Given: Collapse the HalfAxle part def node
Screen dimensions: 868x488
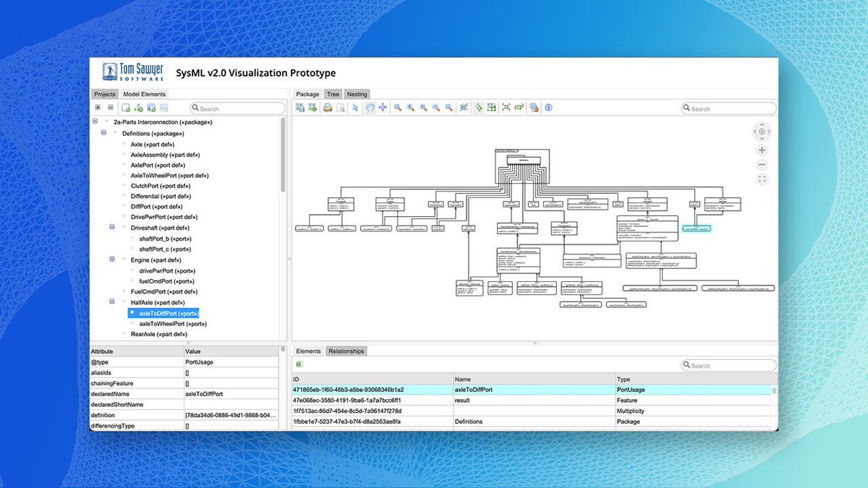Looking at the screenshot, I should click(112, 301).
